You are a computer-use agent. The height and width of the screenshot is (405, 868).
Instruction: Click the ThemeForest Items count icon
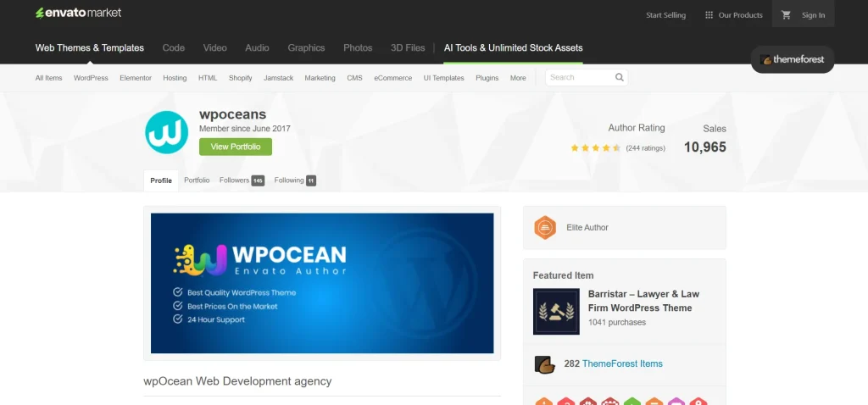pyautogui.click(x=544, y=363)
